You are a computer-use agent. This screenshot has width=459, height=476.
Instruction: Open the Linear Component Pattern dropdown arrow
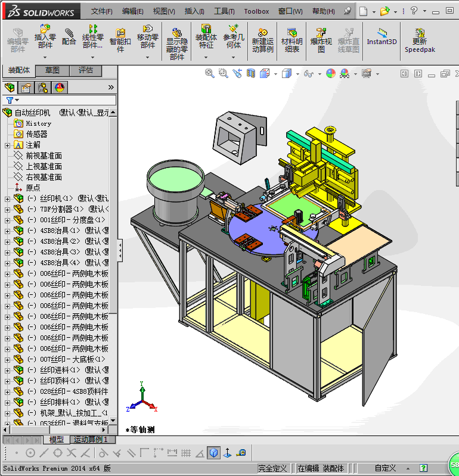(x=92, y=57)
